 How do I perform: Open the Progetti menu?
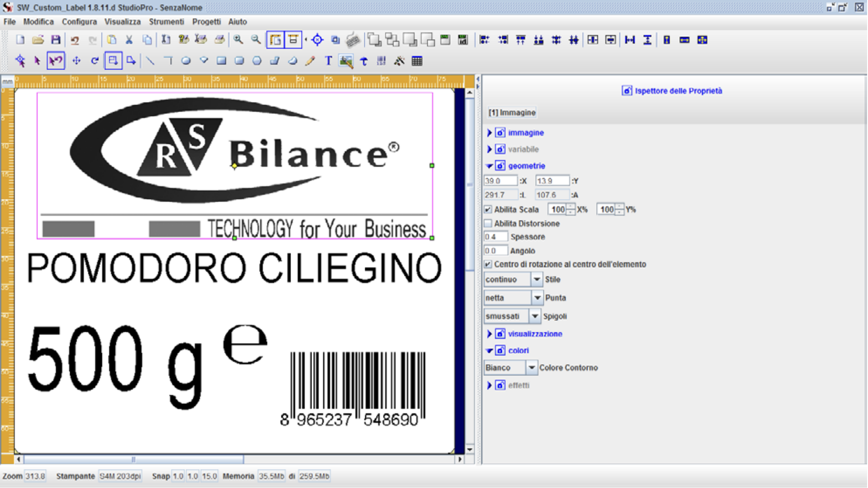click(x=206, y=22)
